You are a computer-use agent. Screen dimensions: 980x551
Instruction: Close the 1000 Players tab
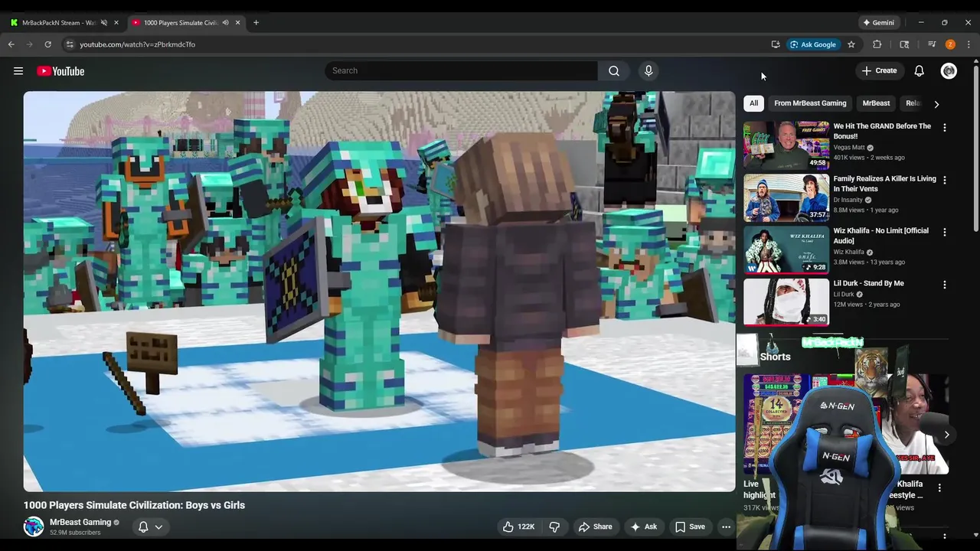(x=237, y=23)
